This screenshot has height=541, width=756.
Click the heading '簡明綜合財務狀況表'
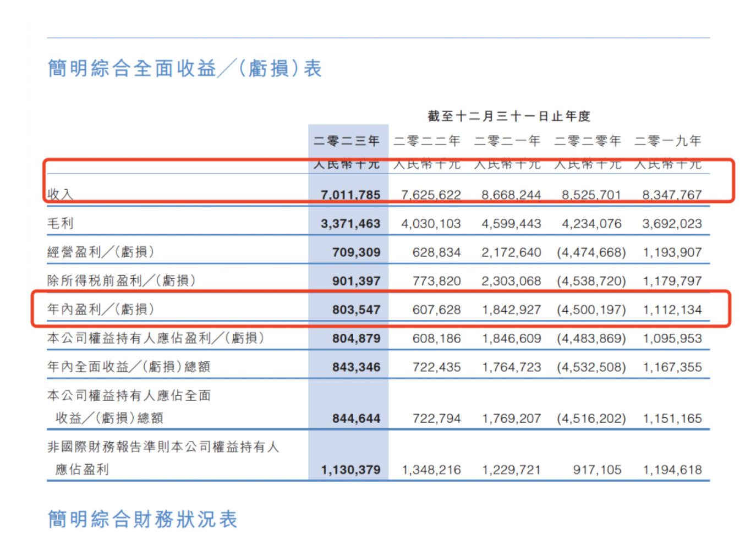pos(143,519)
